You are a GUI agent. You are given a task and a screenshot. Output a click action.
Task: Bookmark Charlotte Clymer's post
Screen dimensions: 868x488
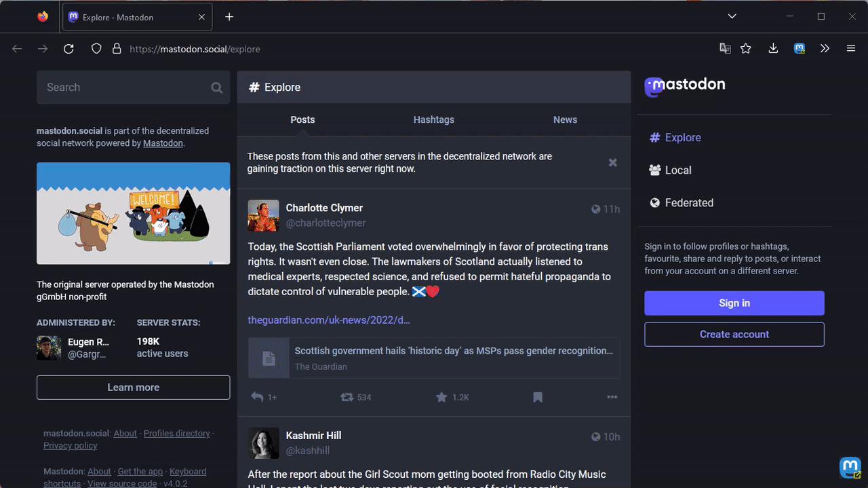(538, 397)
